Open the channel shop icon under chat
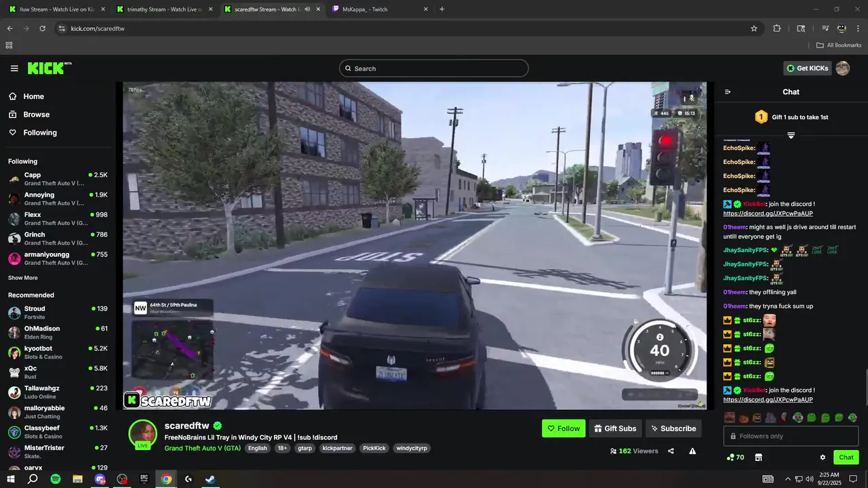 [x=758, y=457]
